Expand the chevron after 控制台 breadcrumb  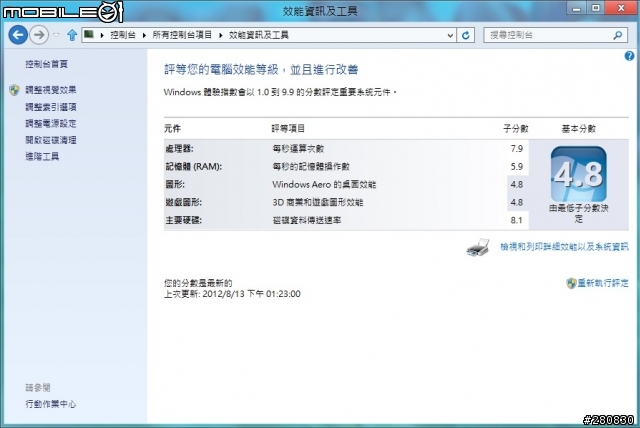144,35
